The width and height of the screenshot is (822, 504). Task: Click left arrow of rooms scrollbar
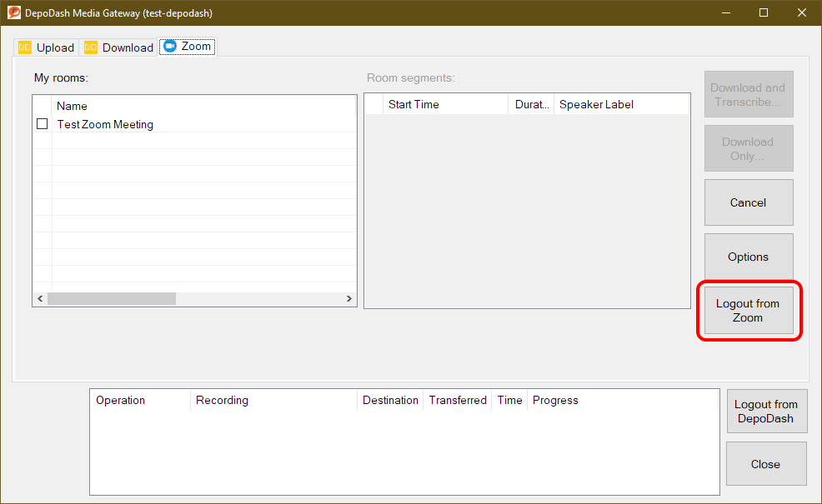point(40,298)
